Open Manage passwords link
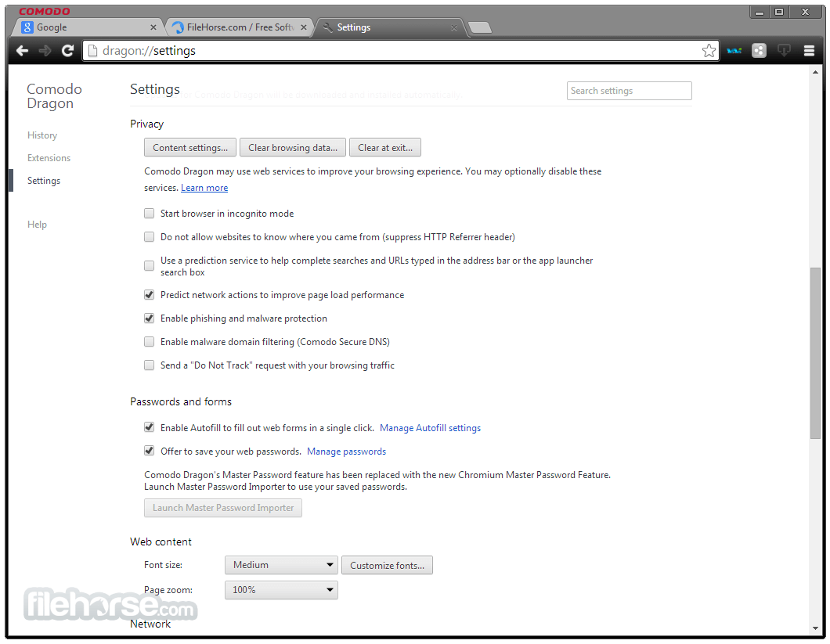 point(347,452)
